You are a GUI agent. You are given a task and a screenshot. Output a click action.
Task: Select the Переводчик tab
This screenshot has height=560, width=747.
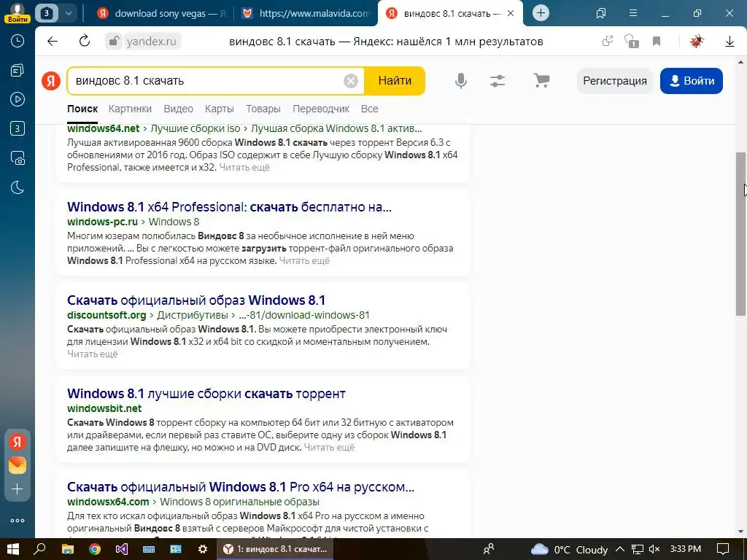(321, 109)
